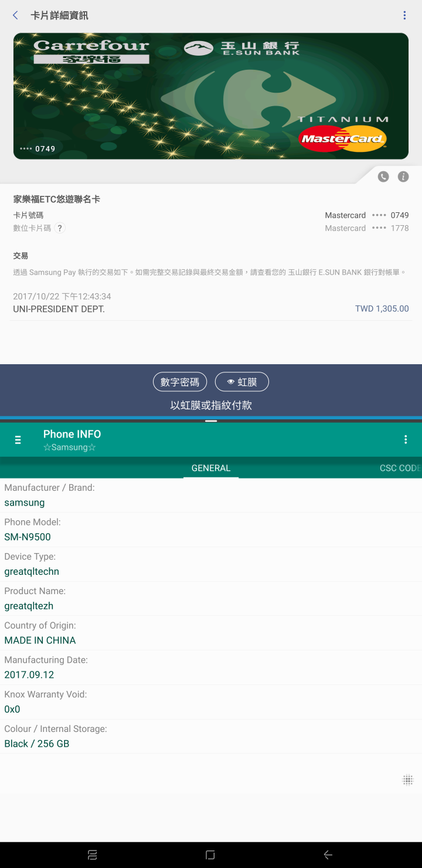
Task: Switch to the CSC CODE tab
Action: [x=400, y=468]
